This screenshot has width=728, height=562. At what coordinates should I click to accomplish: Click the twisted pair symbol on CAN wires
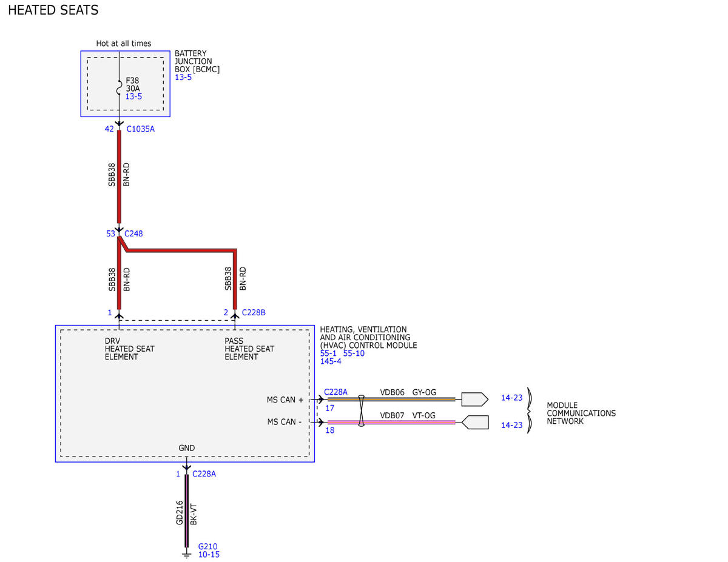pyautogui.click(x=362, y=410)
